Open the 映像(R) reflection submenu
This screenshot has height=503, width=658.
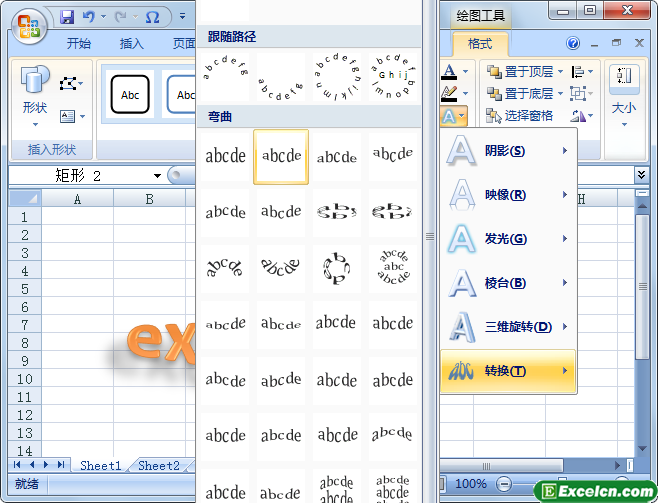(x=508, y=195)
